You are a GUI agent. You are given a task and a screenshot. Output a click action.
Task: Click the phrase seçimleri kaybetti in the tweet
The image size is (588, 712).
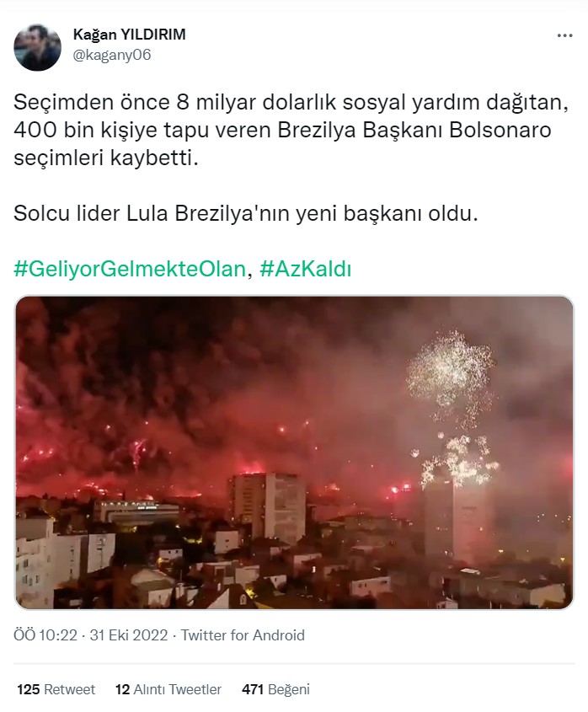pos(106,158)
